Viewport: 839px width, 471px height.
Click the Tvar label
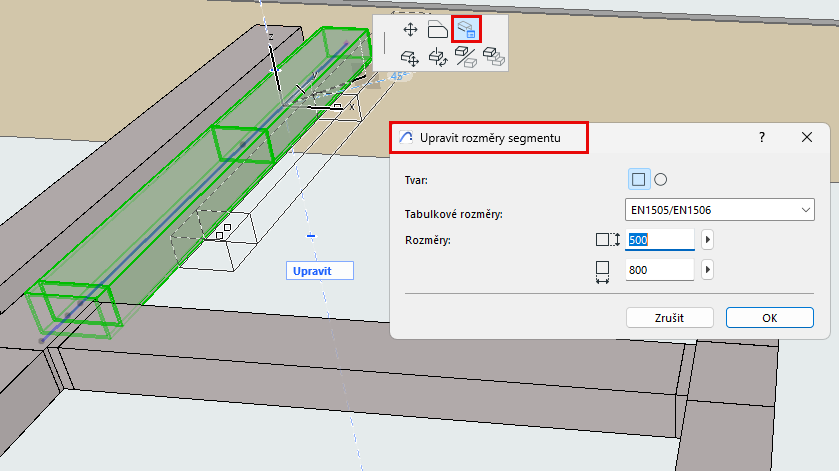click(416, 180)
